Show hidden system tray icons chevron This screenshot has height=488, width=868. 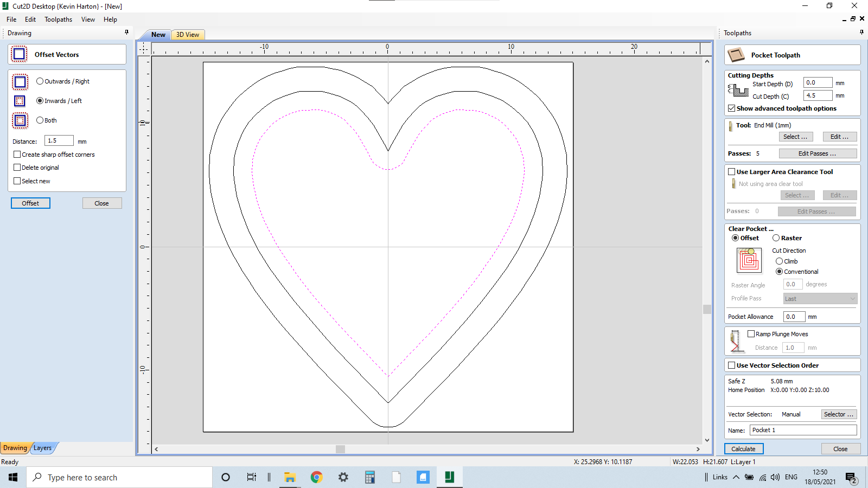(x=736, y=477)
